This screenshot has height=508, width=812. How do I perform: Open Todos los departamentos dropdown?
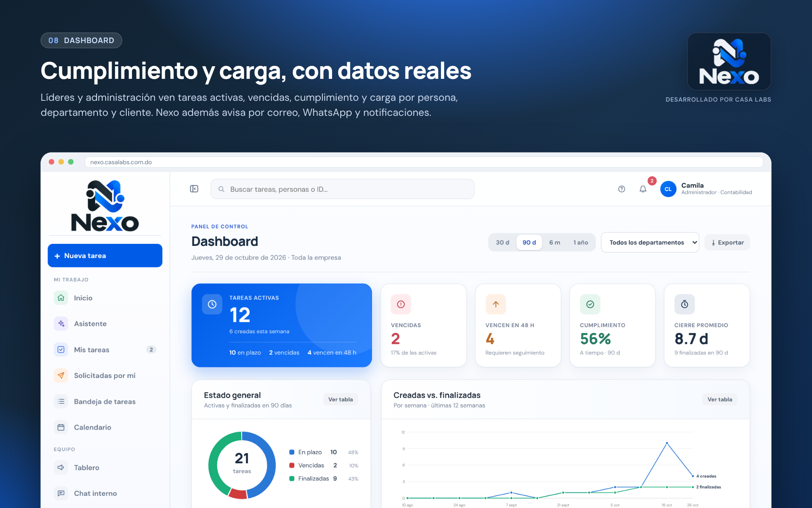650,242
